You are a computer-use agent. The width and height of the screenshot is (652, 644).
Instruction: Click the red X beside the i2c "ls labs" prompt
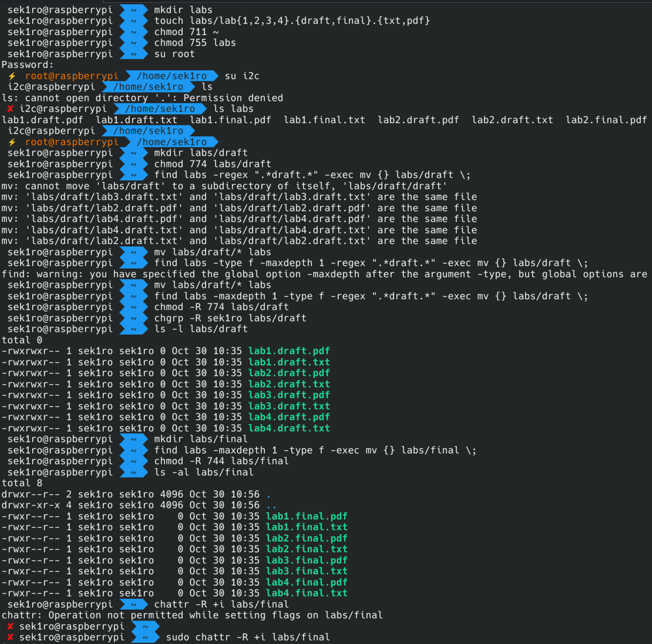pos(10,109)
